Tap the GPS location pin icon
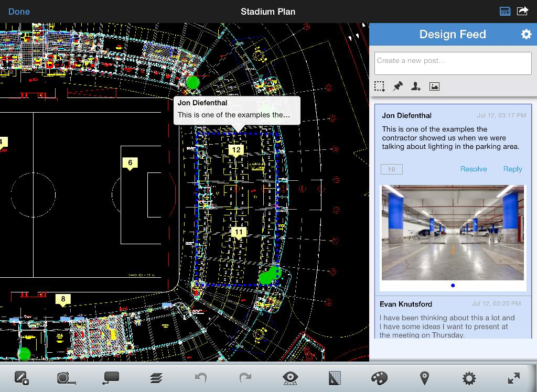The image size is (537, 392). pyautogui.click(x=424, y=377)
